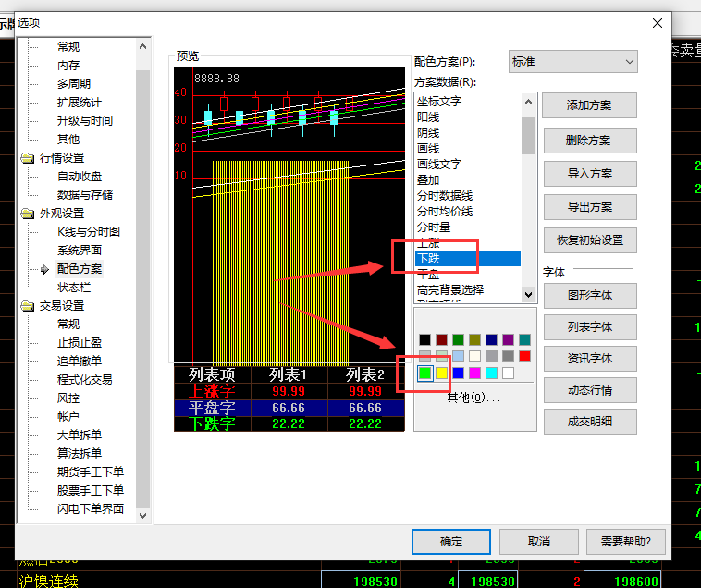Go to 状态栏 settings in tree
The height and width of the screenshot is (588, 701).
(74, 288)
